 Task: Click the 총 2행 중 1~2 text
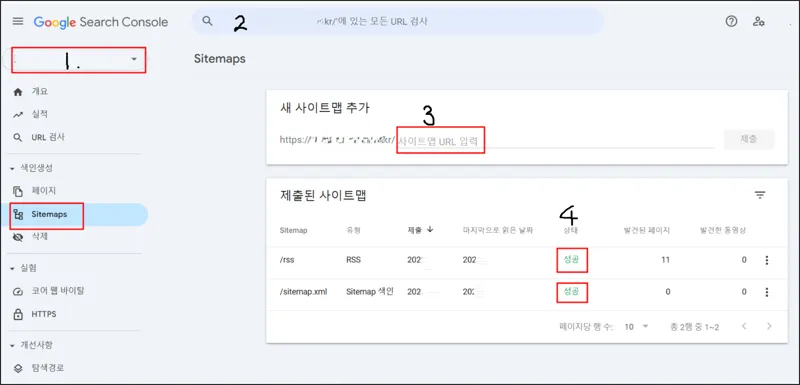point(694,327)
